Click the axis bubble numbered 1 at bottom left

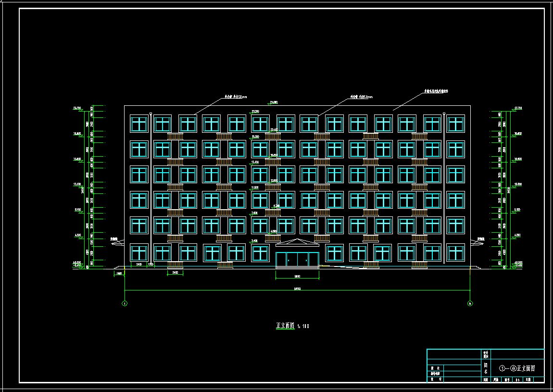pos(125,303)
